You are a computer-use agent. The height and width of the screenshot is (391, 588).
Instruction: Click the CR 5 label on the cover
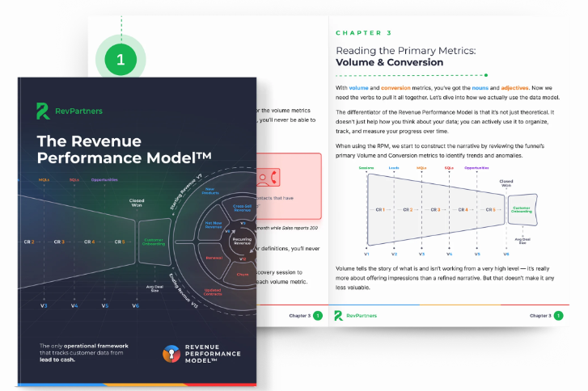click(x=119, y=242)
